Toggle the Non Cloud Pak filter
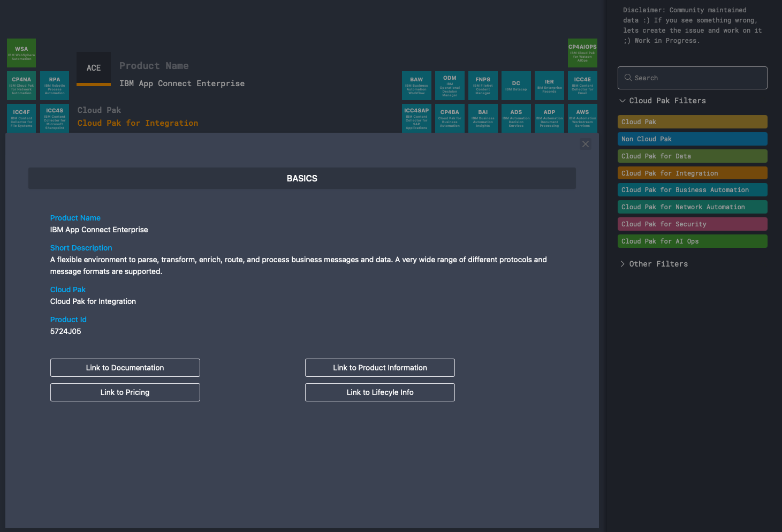 tap(693, 139)
